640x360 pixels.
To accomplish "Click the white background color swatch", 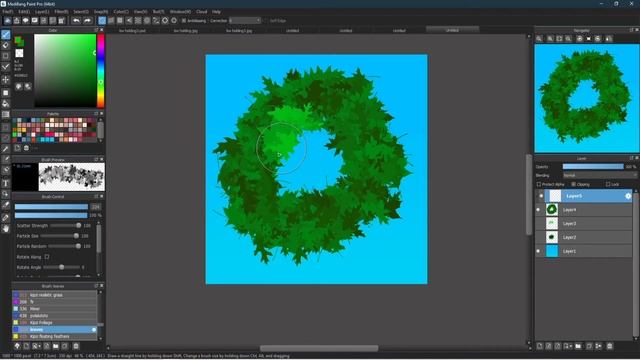I will 19,53.
